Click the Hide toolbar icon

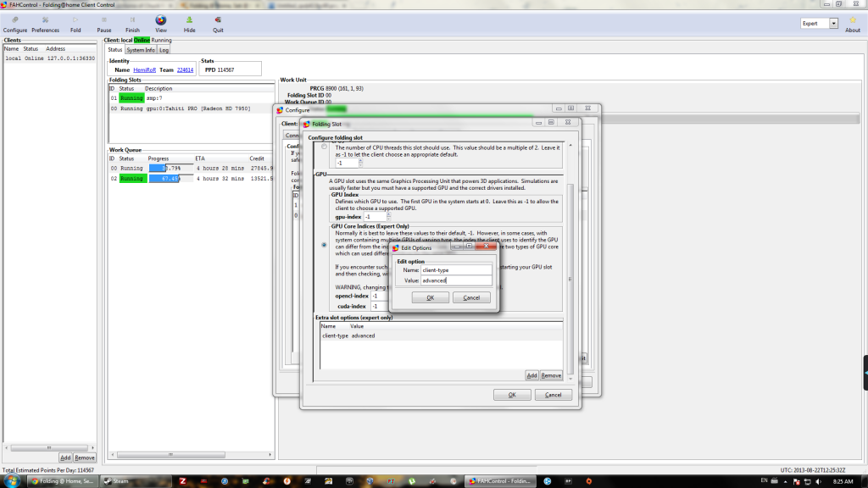pos(189,24)
